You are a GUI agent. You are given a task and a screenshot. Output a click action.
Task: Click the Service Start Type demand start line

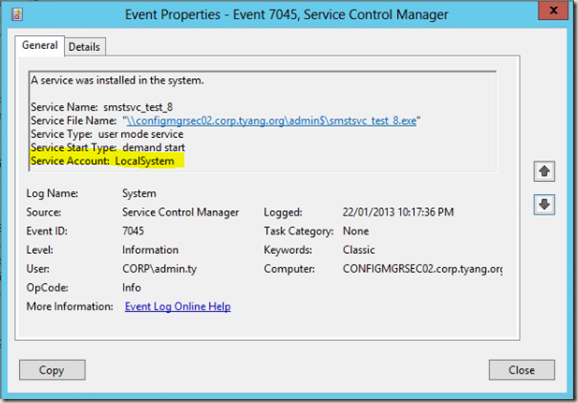pyautogui.click(x=108, y=147)
